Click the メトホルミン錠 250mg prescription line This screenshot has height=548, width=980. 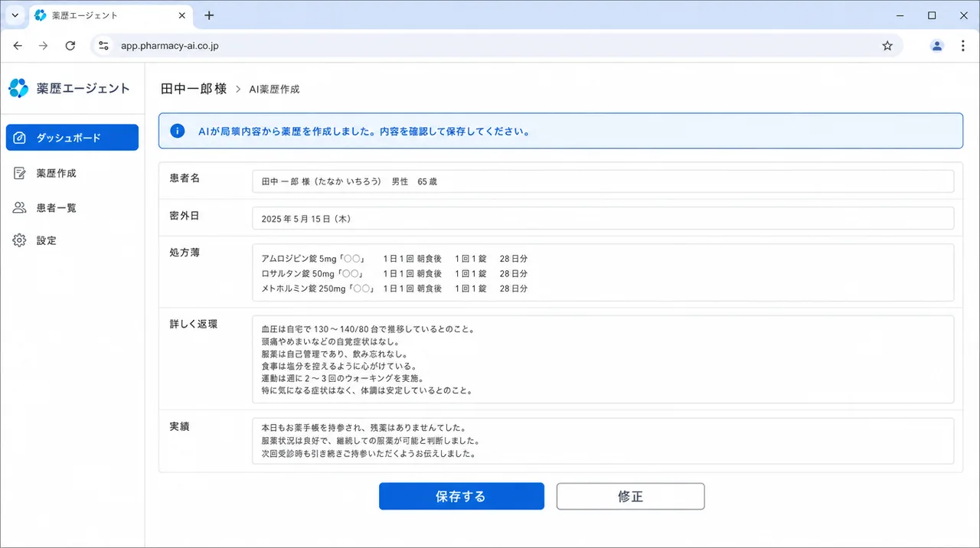pos(394,289)
